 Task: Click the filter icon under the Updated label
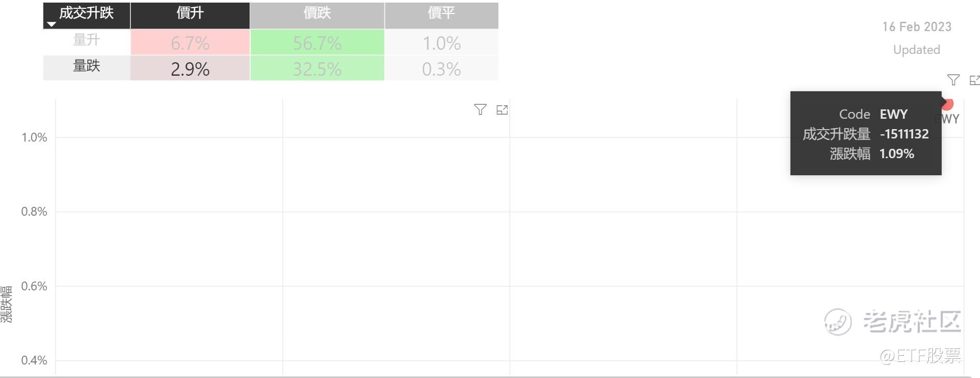tap(953, 80)
